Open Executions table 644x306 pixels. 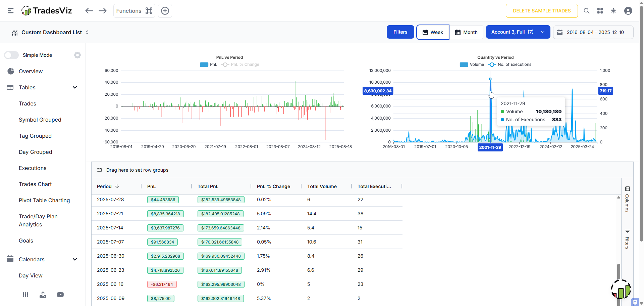tap(33, 168)
